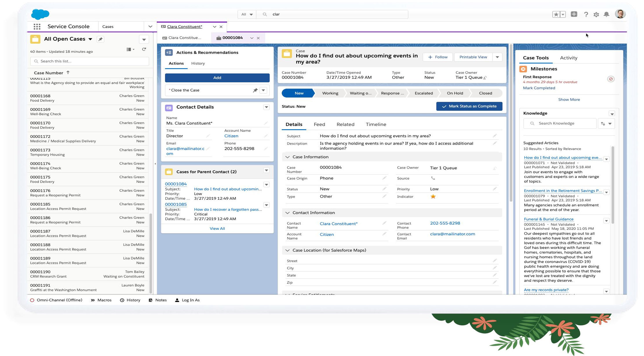Viewport: 644px width, 356px height.
Task: Edit the Case Origin pencil icon
Action: click(384, 178)
